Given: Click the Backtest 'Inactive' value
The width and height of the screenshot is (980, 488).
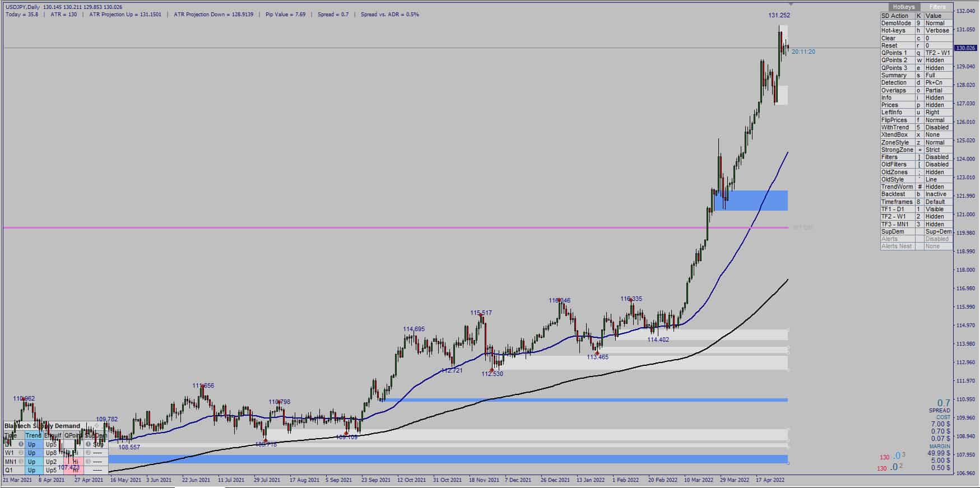Looking at the screenshot, I should (x=938, y=194).
